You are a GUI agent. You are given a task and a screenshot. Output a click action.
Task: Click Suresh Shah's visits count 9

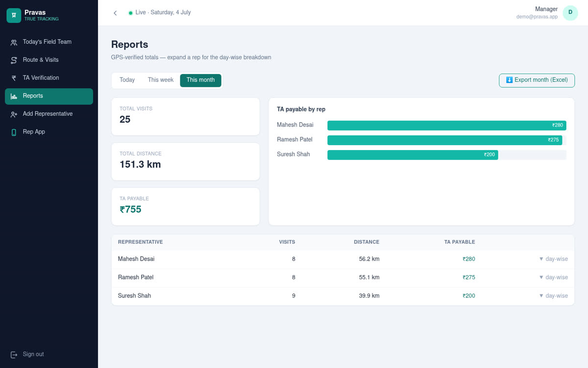pos(294,296)
